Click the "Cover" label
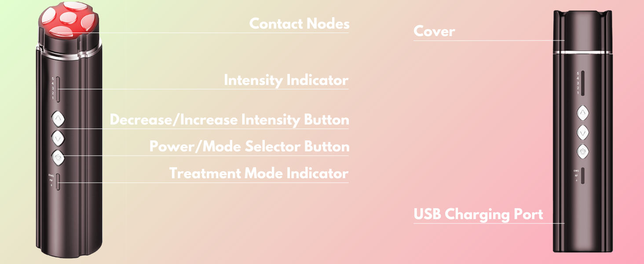 pyautogui.click(x=434, y=31)
